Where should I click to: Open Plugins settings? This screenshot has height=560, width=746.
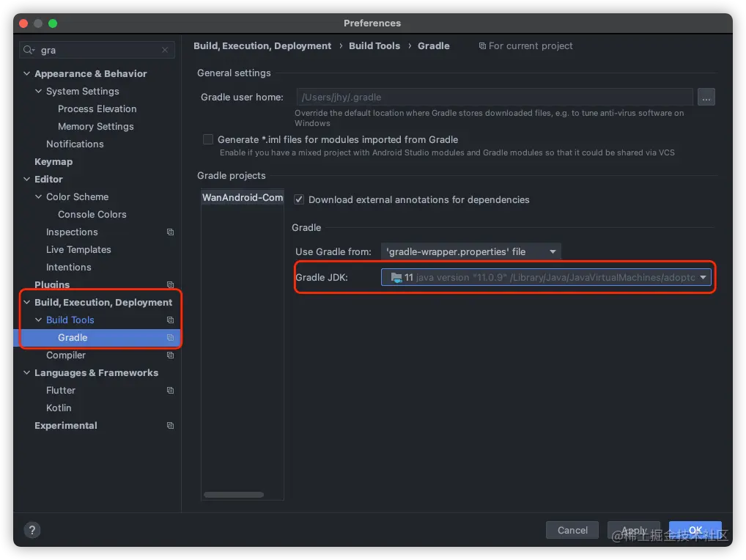pos(52,284)
